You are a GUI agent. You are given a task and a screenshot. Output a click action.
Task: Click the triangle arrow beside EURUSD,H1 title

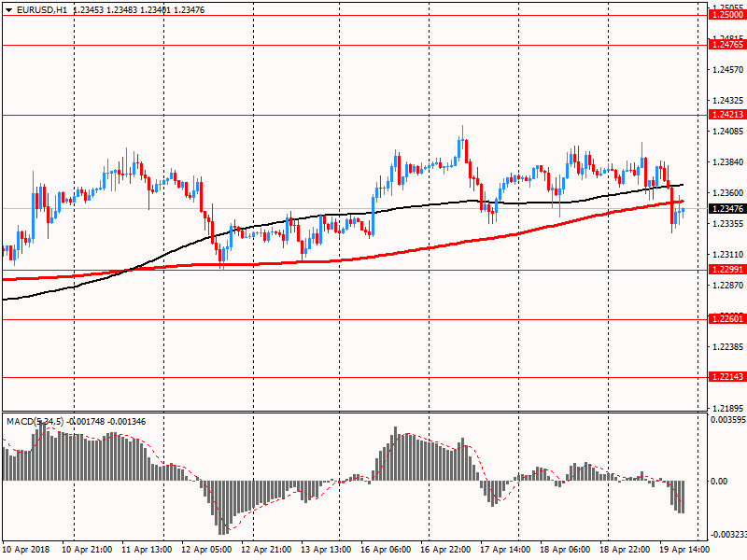coord(9,9)
